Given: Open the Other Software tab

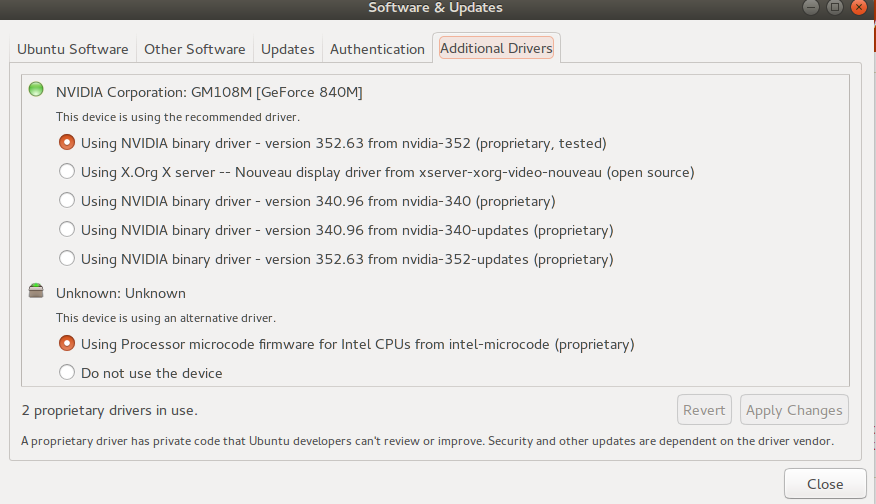Looking at the screenshot, I should click(194, 49).
